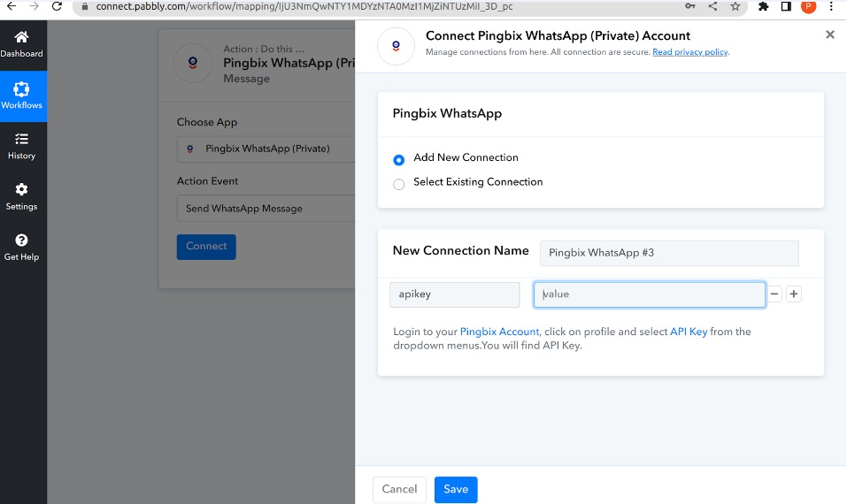Focus the apikey value input
This screenshot has height=504, width=847.
coord(650,294)
